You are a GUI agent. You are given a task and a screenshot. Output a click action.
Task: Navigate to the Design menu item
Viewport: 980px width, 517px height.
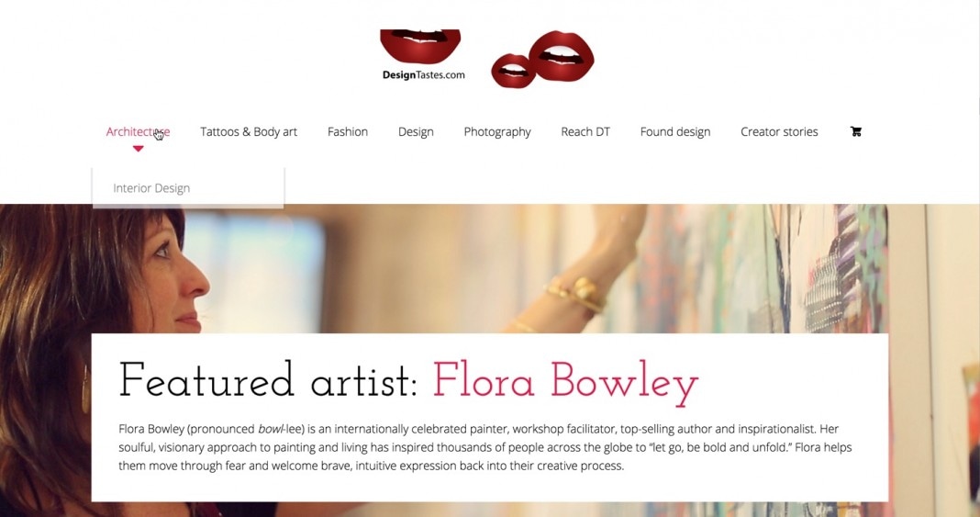point(416,131)
